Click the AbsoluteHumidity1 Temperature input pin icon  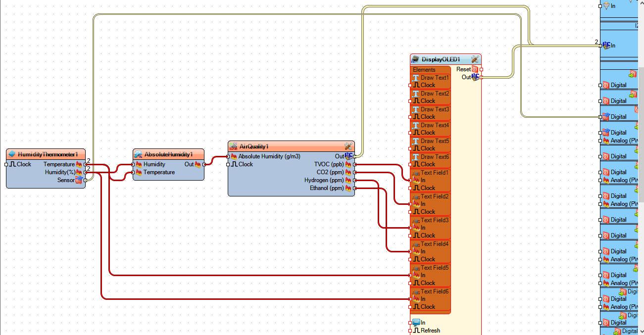[x=139, y=172]
